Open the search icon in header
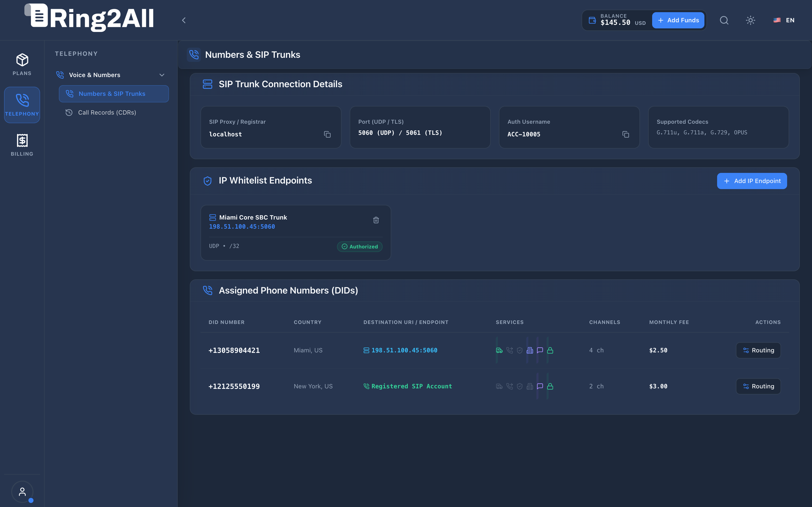 tap(724, 20)
